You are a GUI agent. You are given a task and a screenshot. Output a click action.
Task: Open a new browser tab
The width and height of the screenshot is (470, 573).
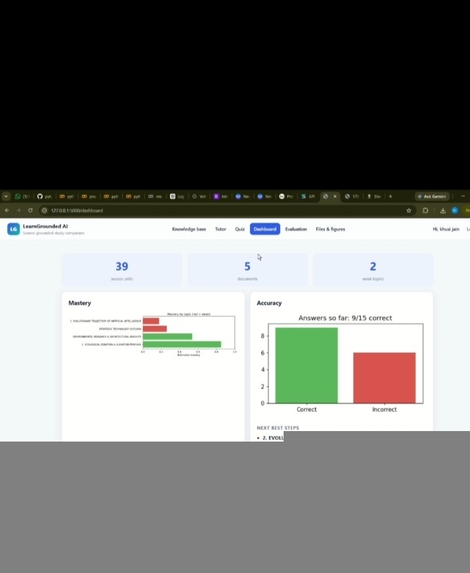(390, 197)
